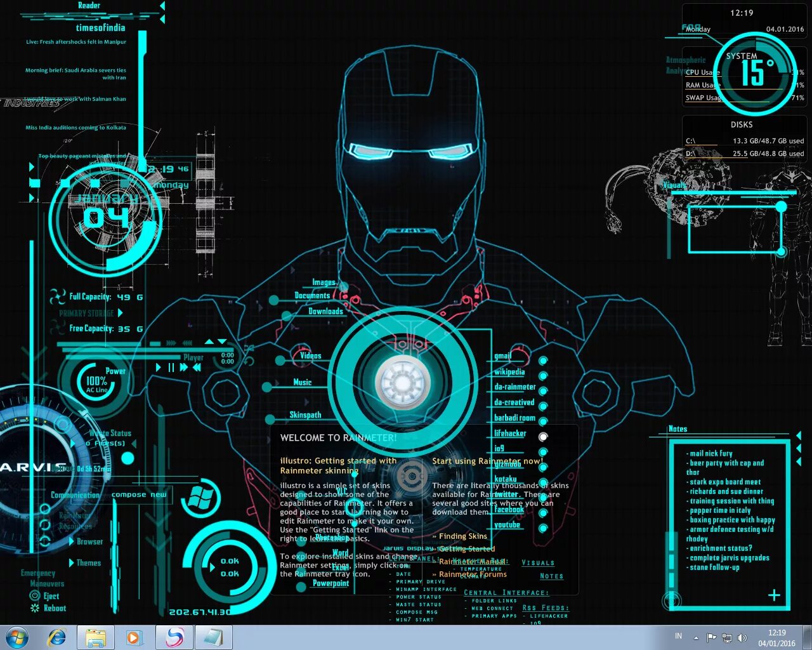Click the circular icon below Notes panel
Viewport: 812px width, 650px height.
672,600
